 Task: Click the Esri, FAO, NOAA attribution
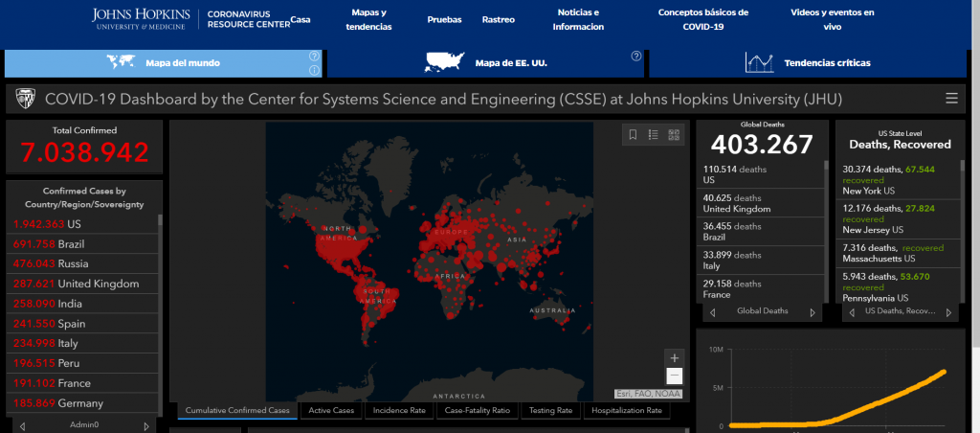point(648,394)
